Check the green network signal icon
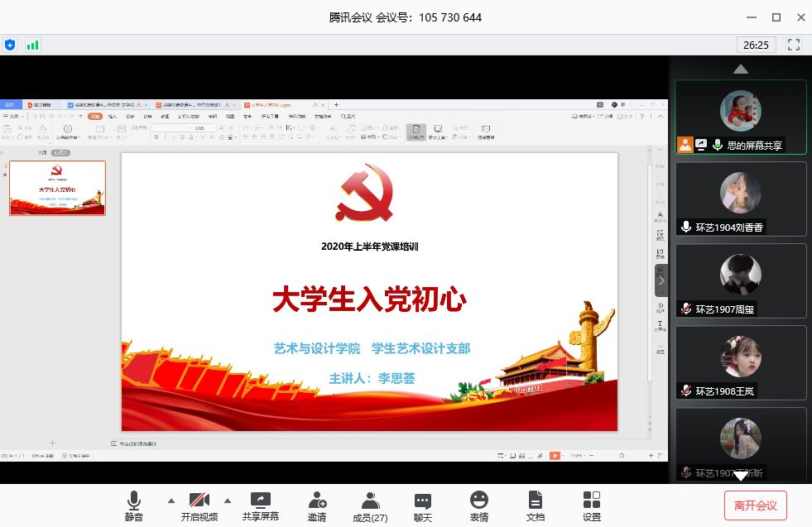Image resolution: width=812 pixels, height=527 pixels. pyautogui.click(x=32, y=45)
